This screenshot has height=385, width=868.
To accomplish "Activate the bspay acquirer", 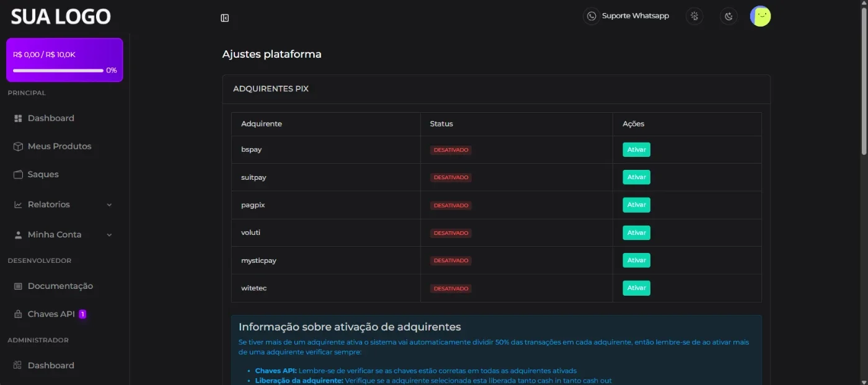I will pyautogui.click(x=636, y=149).
